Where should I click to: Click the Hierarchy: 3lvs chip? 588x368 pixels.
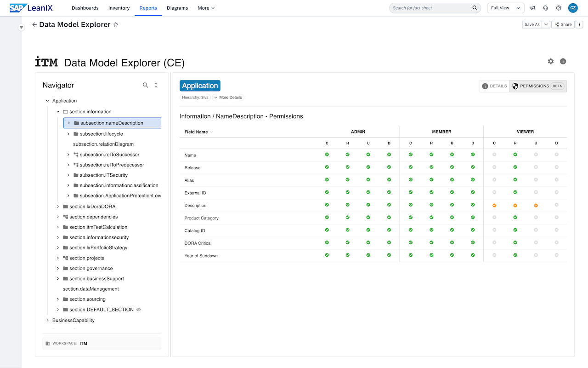(195, 98)
